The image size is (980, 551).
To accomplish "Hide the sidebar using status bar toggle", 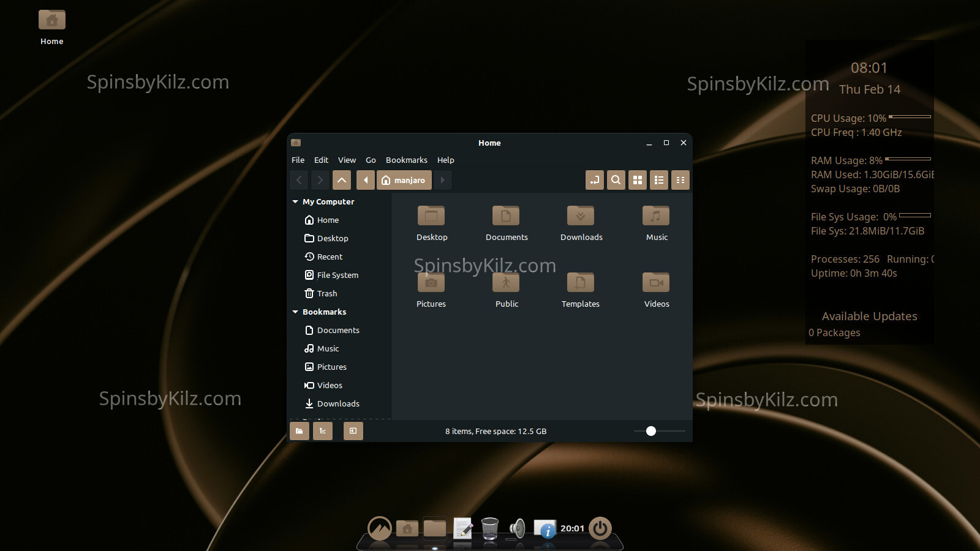I will 353,431.
